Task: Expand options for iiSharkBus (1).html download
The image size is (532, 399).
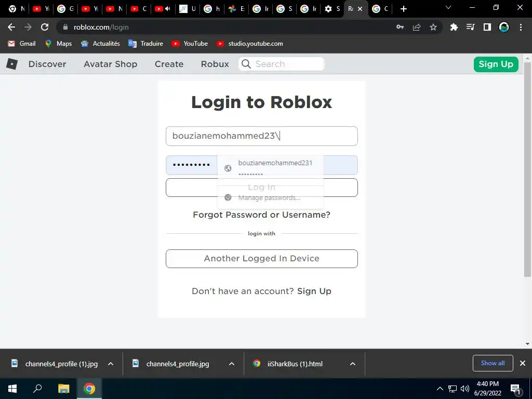Action: [x=353, y=364]
